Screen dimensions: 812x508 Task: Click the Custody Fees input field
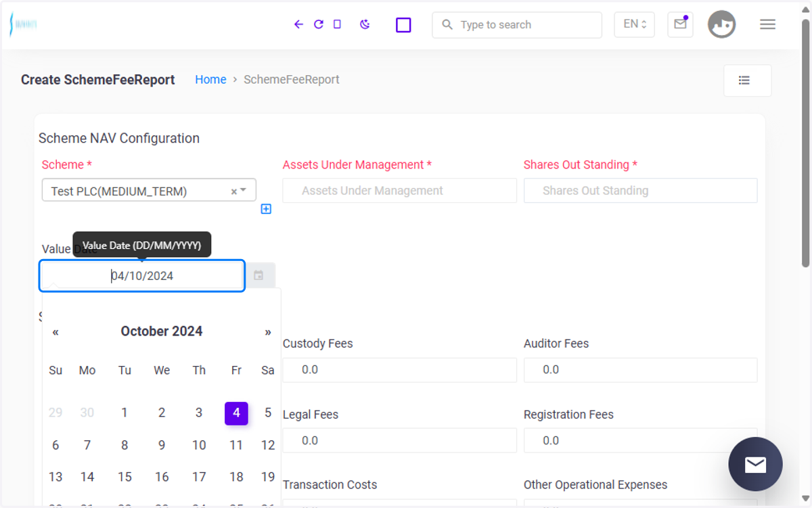(400, 370)
